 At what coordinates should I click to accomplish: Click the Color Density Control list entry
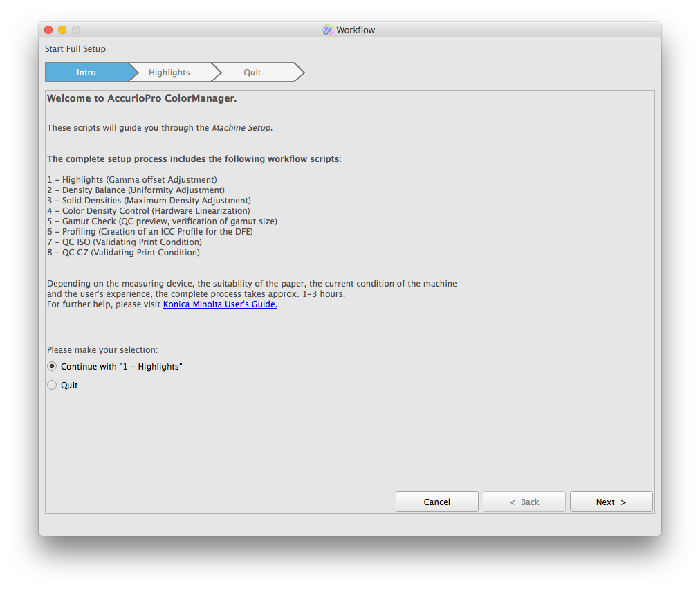[149, 211]
